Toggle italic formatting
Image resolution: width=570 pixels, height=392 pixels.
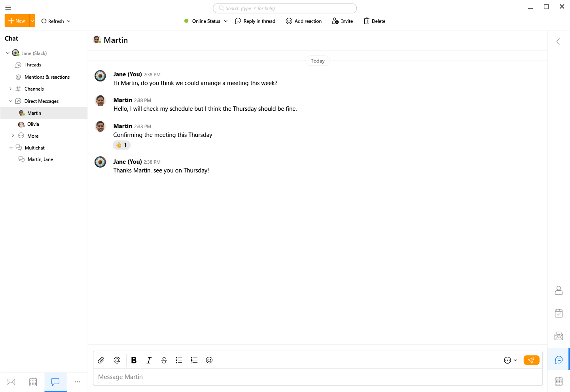[x=149, y=360]
